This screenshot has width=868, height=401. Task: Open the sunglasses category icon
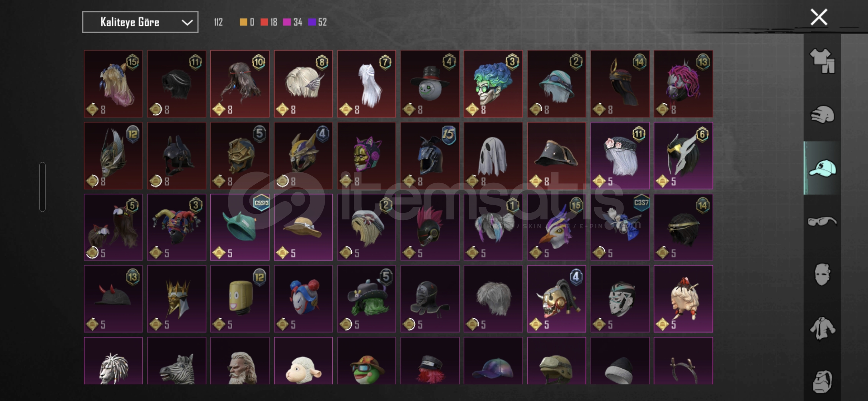(822, 222)
